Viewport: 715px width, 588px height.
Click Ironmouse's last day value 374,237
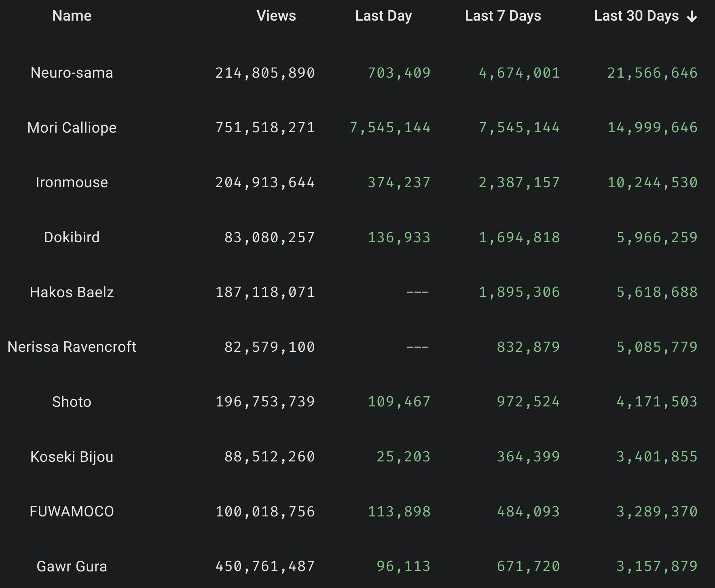pyautogui.click(x=399, y=183)
